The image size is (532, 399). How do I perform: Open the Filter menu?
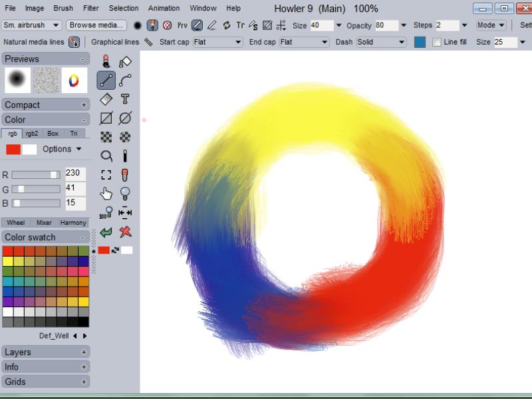coord(91,8)
